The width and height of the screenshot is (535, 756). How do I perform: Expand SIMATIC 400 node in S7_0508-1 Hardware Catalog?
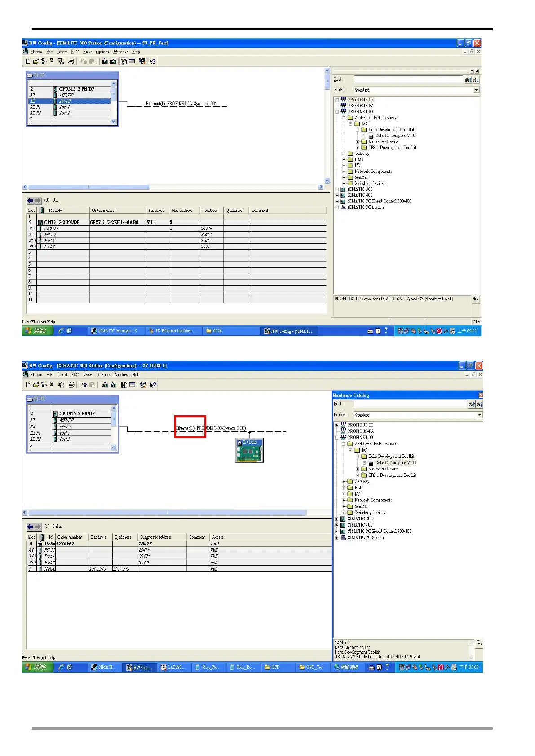pyautogui.click(x=337, y=525)
